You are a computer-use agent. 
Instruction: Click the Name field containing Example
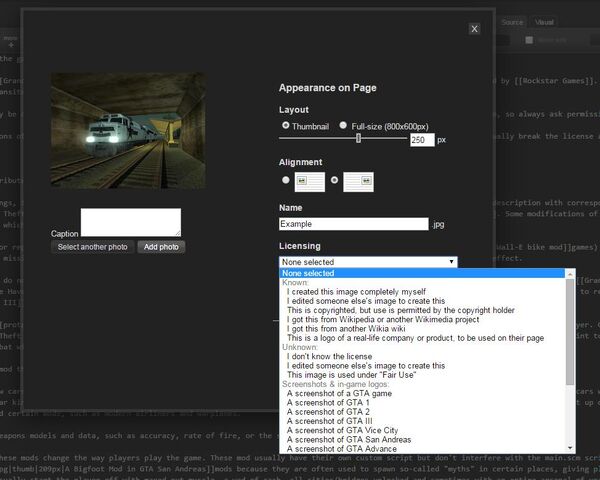354,224
